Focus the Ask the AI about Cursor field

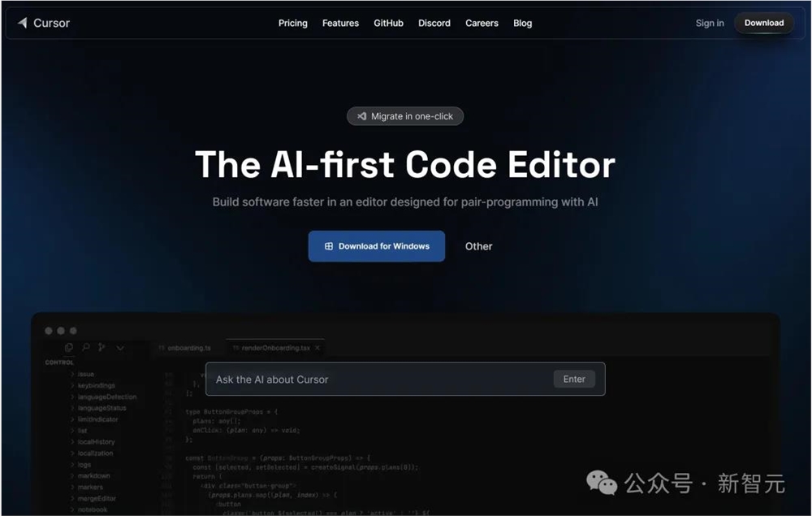pos(405,379)
